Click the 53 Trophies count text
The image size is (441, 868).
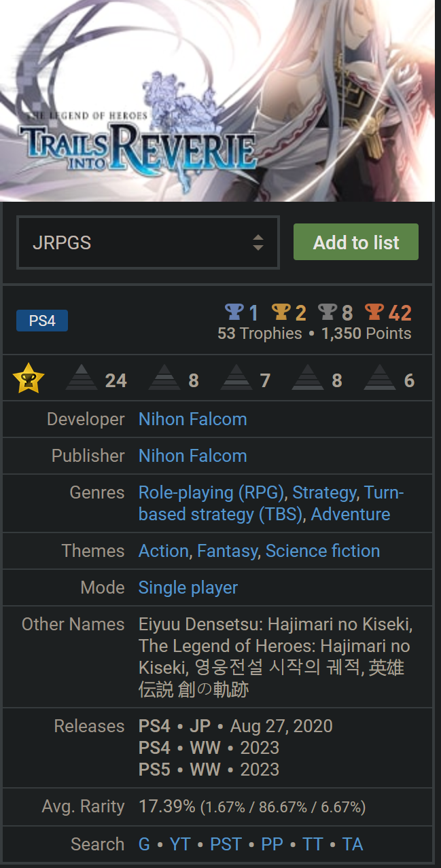(260, 333)
